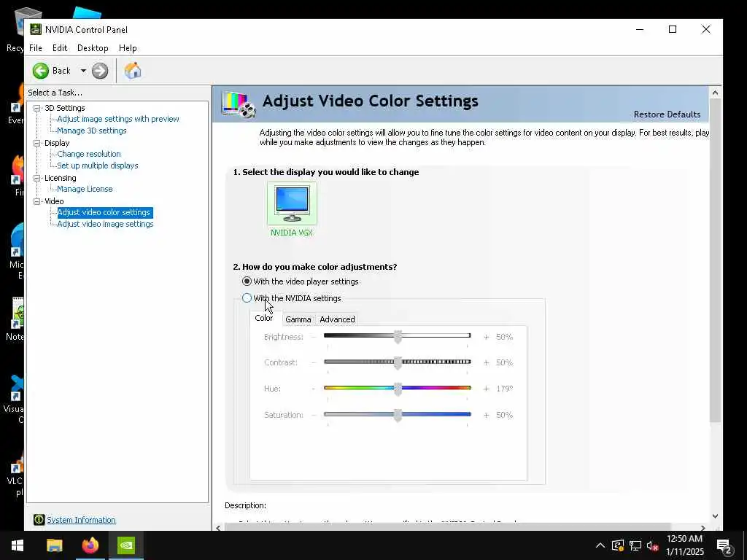Click the vertical scrollbar up arrow
The width and height of the screenshot is (747, 560).
pyautogui.click(x=715, y=93)
